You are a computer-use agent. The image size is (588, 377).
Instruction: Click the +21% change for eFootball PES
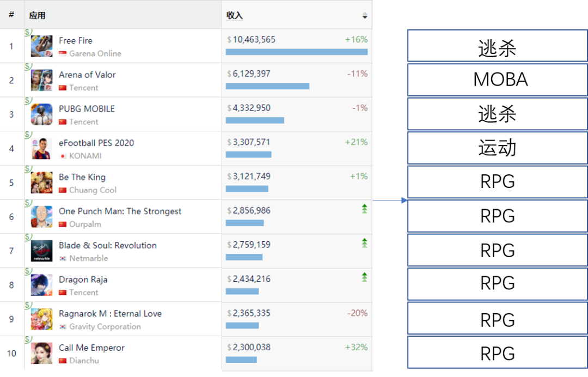(x=356, y=142)
